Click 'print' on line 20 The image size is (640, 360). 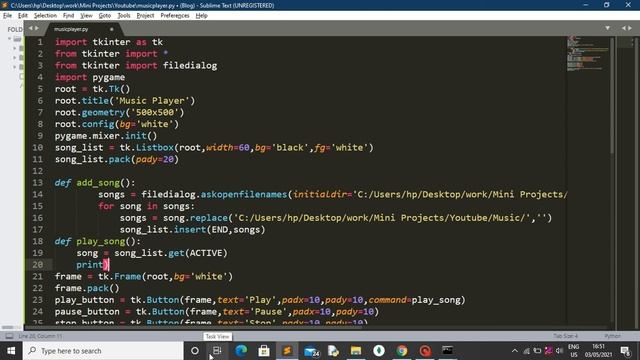[89, 264]
